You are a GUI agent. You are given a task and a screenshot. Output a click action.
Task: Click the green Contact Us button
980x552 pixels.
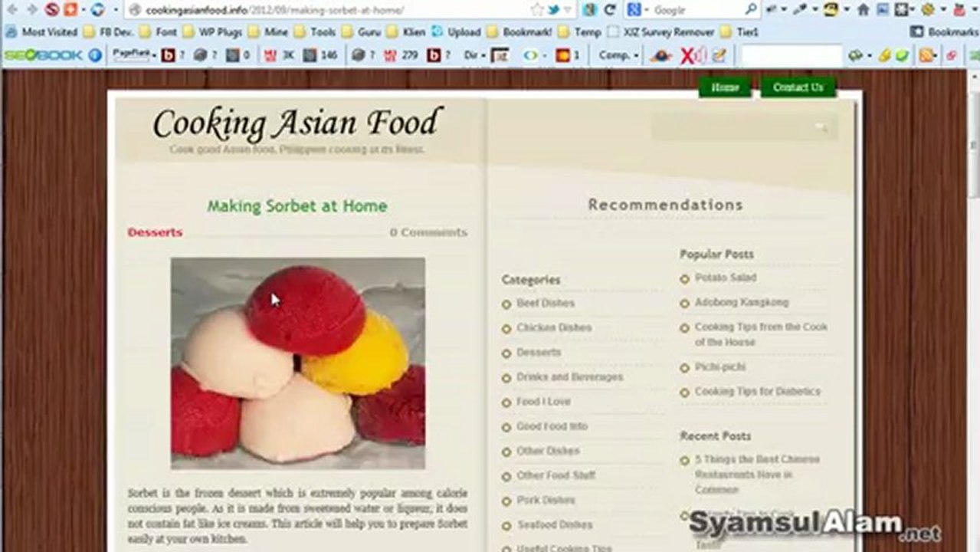coord(798,87)
